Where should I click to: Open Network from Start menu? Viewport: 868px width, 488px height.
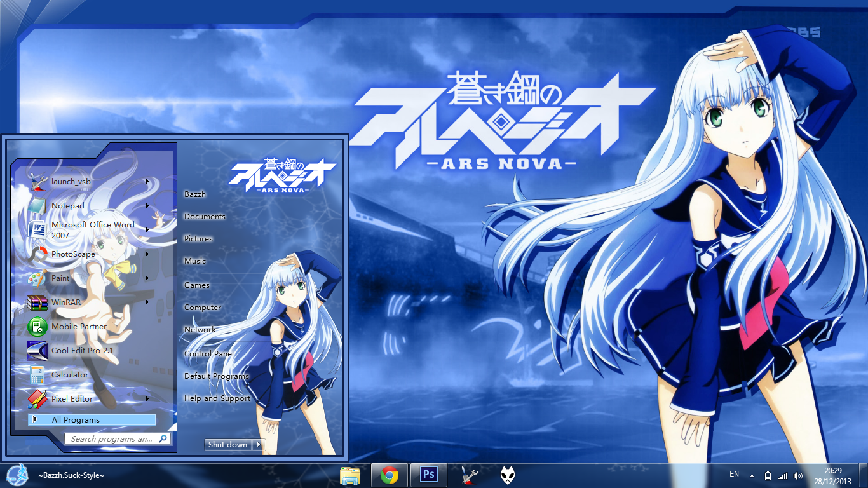(x=200, y=330)
